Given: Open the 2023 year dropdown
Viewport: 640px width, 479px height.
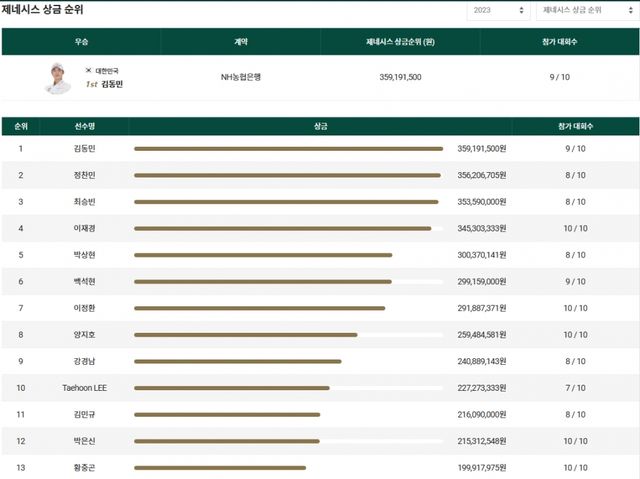Looking at the screenshot, I should [x=498, y=11].
